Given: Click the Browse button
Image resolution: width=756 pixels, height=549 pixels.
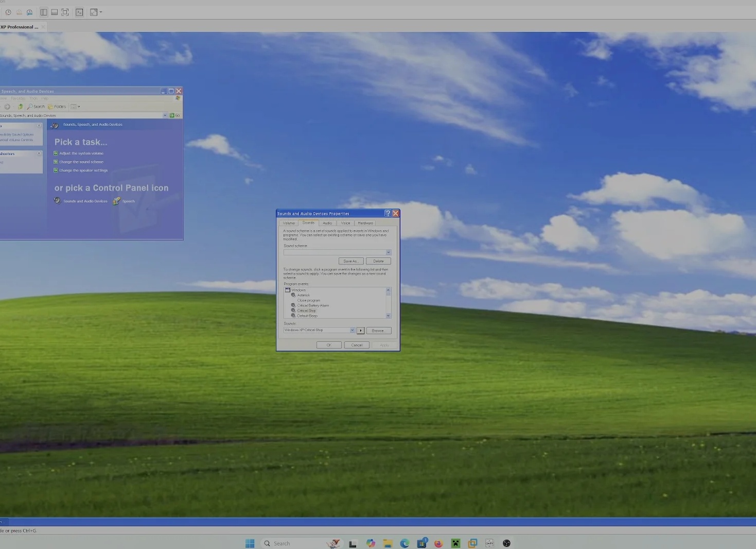Looking at the screenshot, I should click(378, 331).
